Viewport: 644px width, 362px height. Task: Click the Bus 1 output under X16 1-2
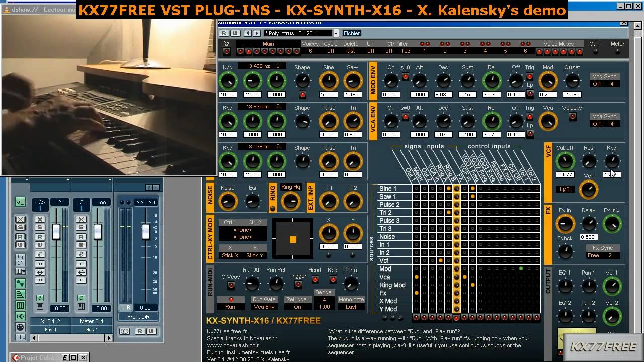pyautogui.click(x=50, y=330)
